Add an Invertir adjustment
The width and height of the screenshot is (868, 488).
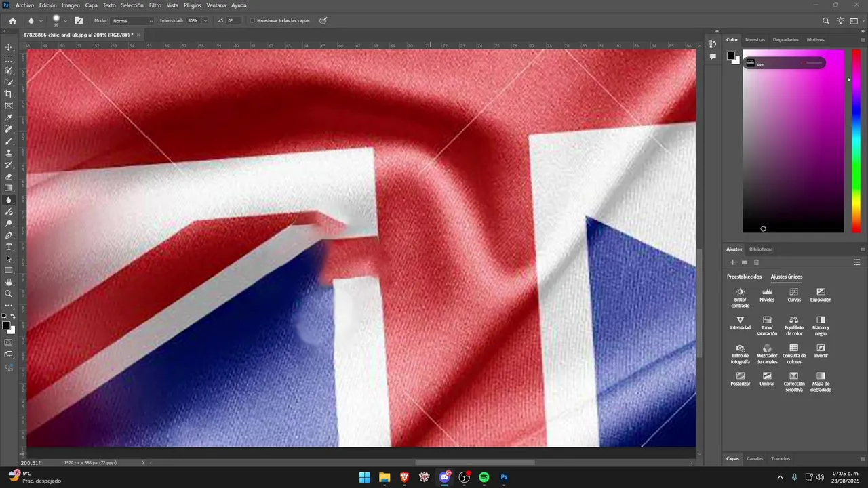(x=821, y=351)
